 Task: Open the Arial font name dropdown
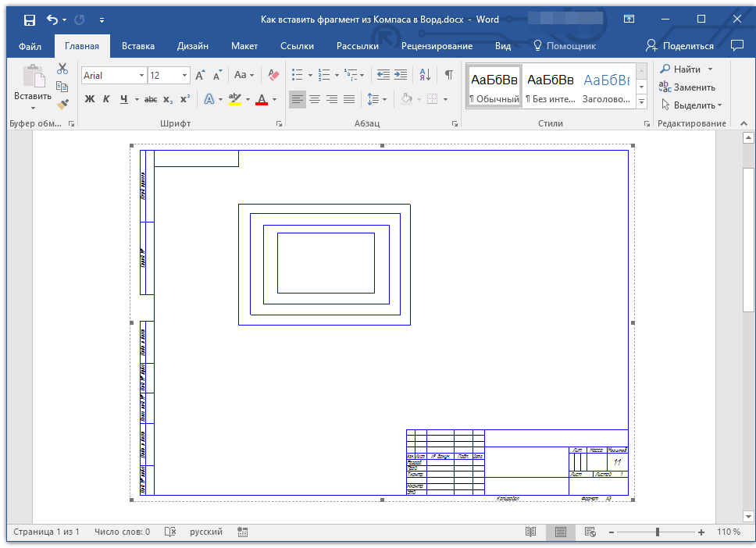(x=141, y=76)
